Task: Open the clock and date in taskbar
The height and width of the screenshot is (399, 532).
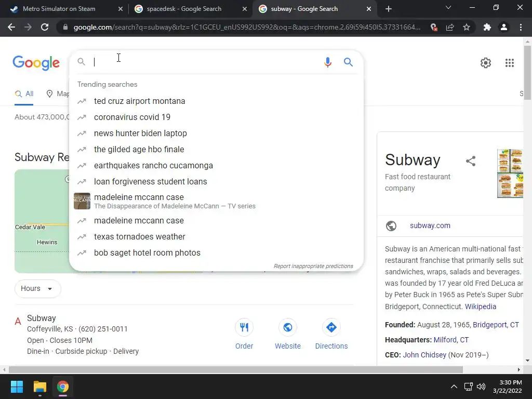Action: [508, 387]
